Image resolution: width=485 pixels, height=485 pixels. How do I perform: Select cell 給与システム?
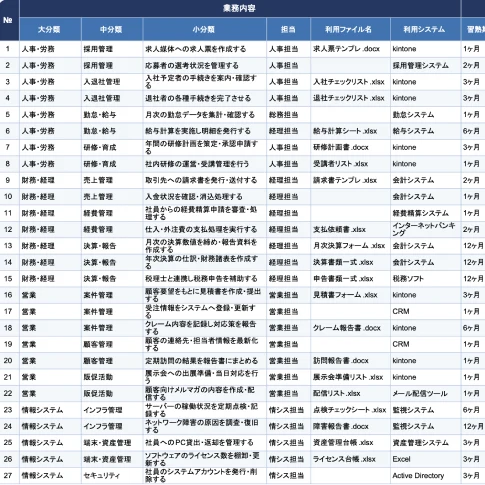point(425,131)
